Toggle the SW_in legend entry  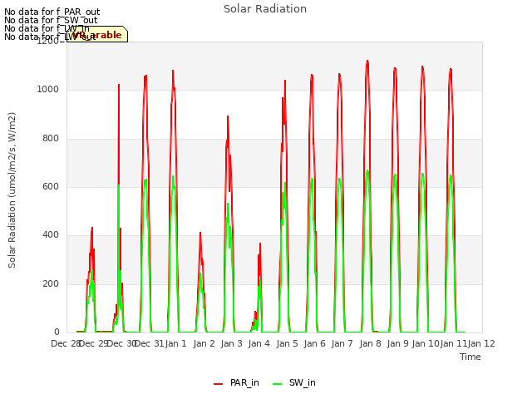click(x=294, y=382)
